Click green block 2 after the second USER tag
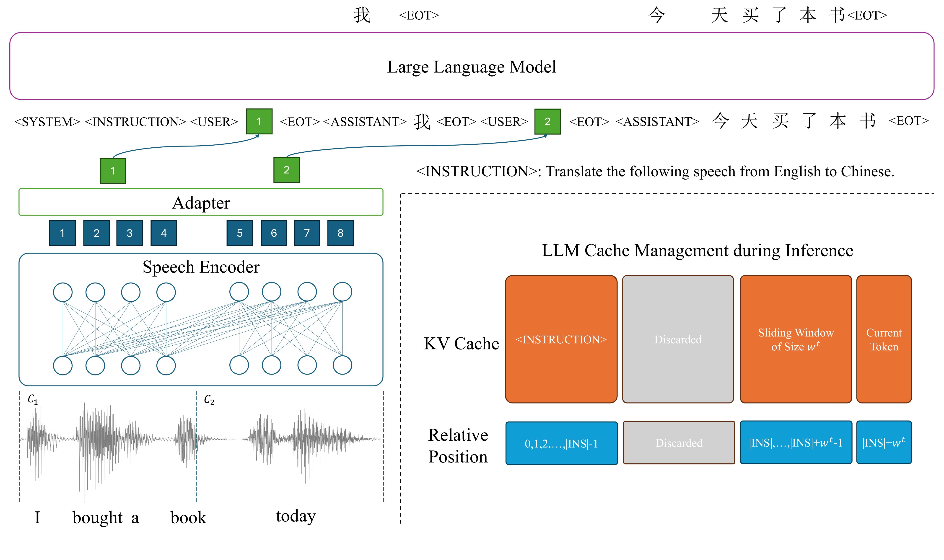Image resolution: width=944 pixels, height=560 pixels. click(547, 121)
